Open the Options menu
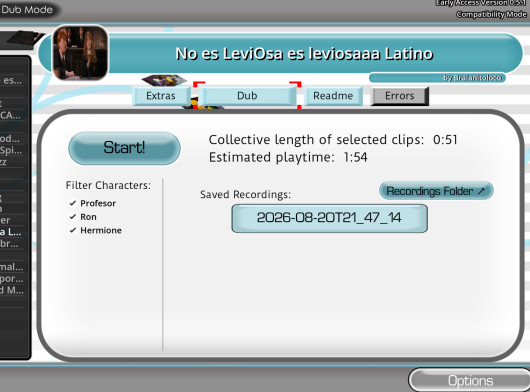Image resolution: width=530 pixels, height=392 pixels. click(470, 381)
